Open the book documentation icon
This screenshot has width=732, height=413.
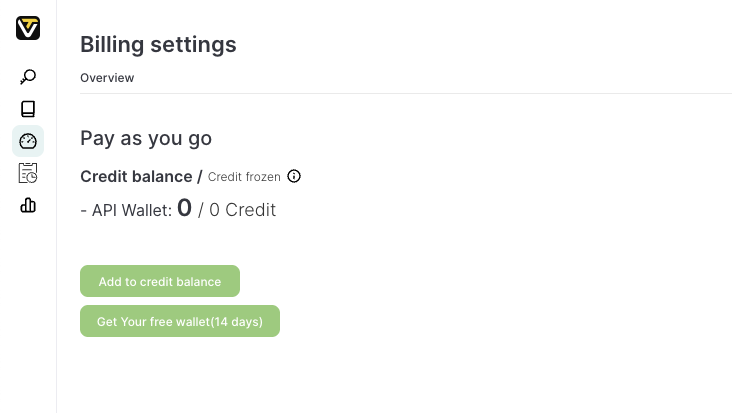(x=28, y=109)
